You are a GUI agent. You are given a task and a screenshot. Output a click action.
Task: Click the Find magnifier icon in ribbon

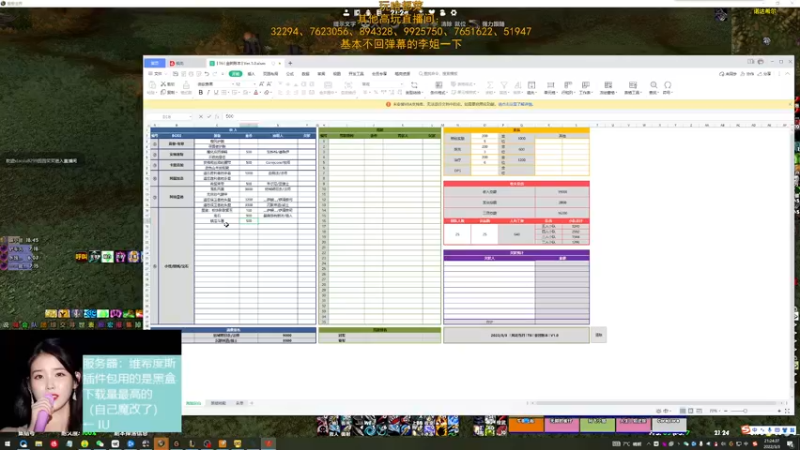point(654,85)
